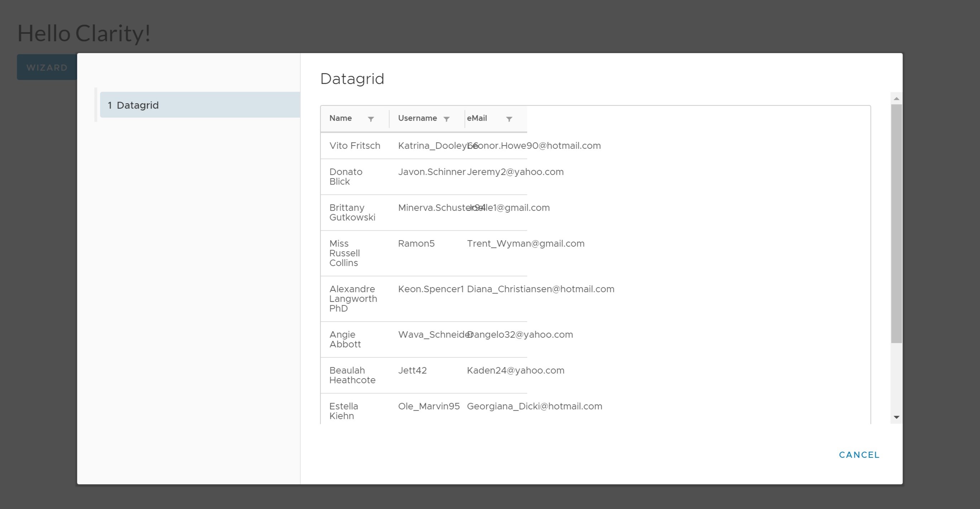Viewport: 980px width, 509px height.
Task: Select the Miss Russell Collins row
Action: tap(344, 253)
